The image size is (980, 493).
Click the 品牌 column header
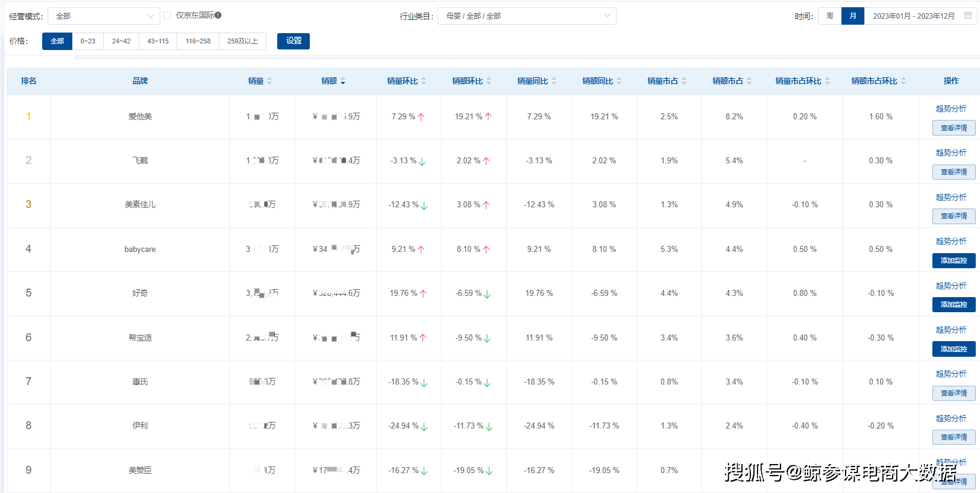click(140, 81)
